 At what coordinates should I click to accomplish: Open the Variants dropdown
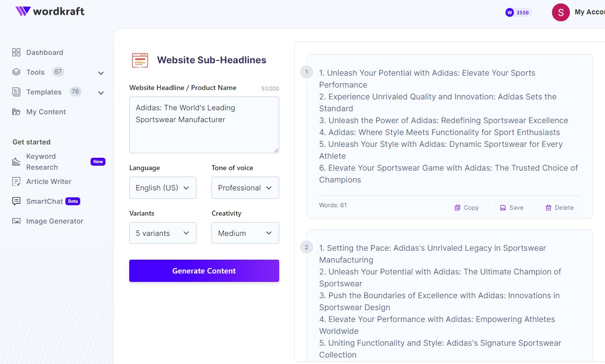coord(162,233)
